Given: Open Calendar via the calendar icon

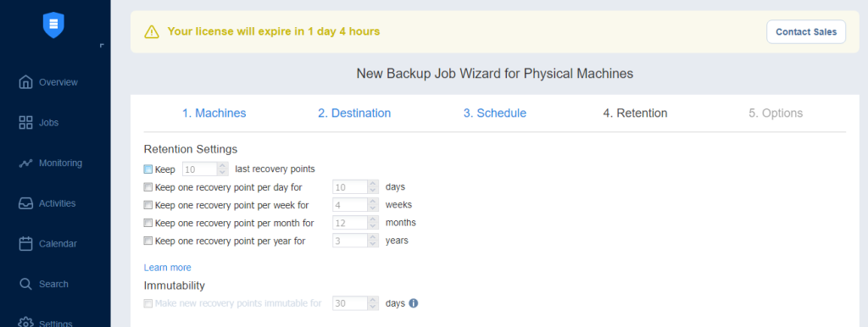Looking at the screenshot, I should point(25,243).
